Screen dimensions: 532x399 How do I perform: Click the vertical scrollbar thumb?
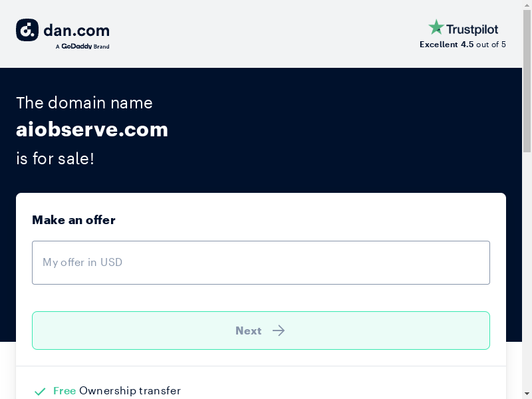(527, 80)
